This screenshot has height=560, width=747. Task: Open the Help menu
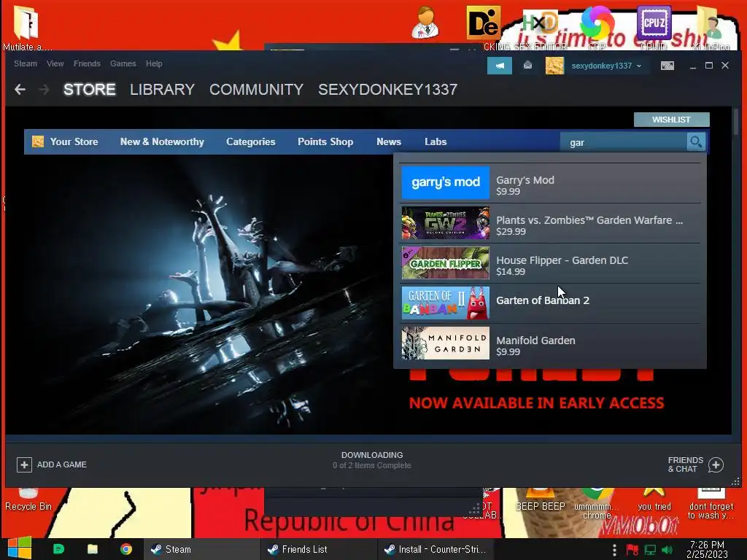tap(154, 63)
